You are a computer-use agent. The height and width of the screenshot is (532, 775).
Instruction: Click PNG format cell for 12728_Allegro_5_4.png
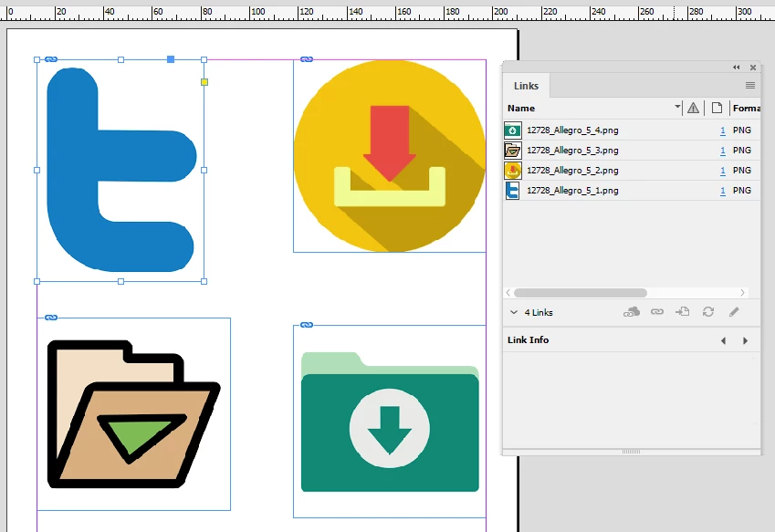742,130
